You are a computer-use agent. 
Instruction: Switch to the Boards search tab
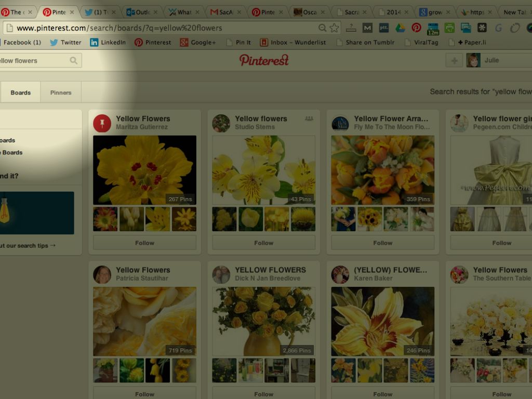point(21,92)
